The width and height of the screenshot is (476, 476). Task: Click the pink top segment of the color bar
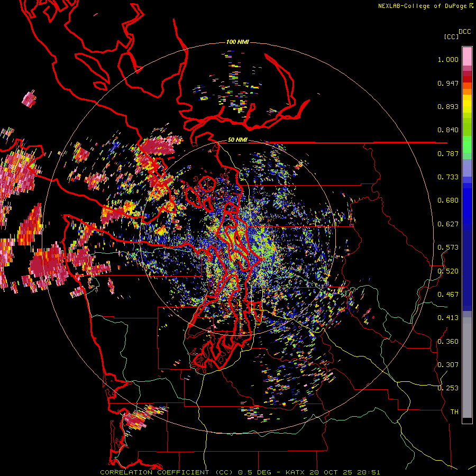pyautogui.click(x=467, y=57)
